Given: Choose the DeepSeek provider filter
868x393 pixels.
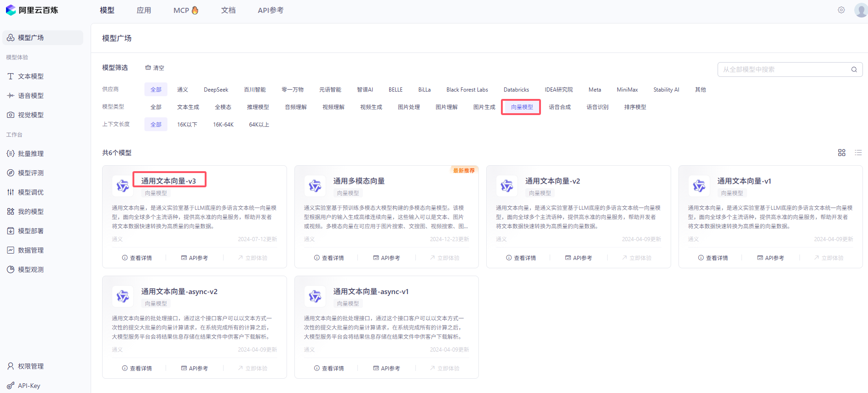Looking at the screenshot, I should click(x=216, y=90).
